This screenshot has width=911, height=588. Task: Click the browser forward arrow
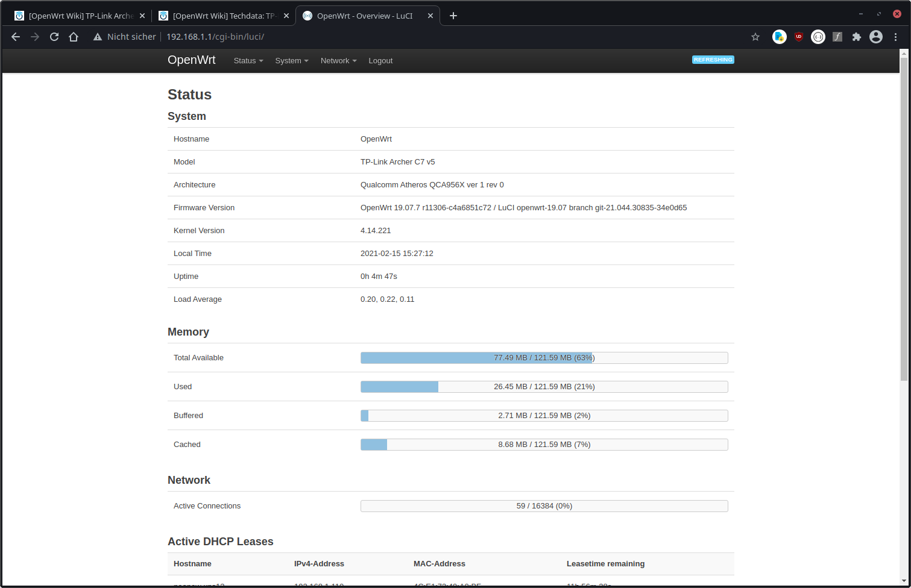35,37
